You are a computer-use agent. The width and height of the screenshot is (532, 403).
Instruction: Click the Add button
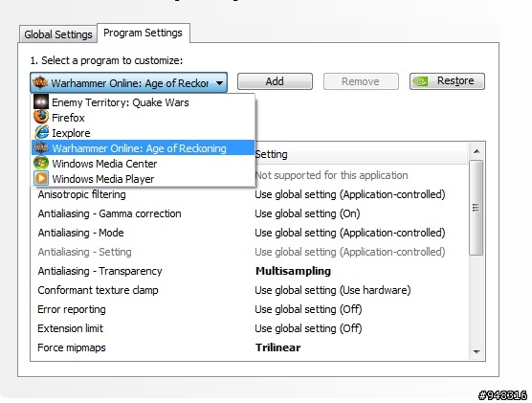coord(275,81)
